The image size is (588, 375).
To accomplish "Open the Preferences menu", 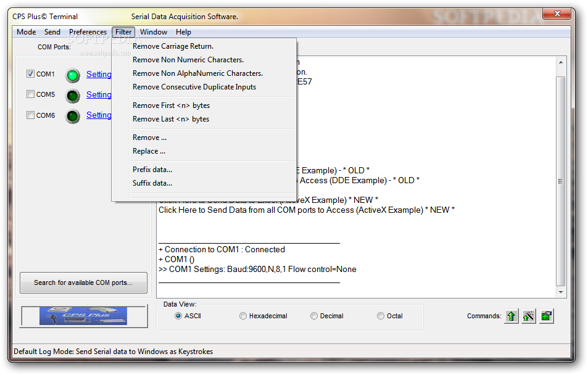I will point(88,32).
